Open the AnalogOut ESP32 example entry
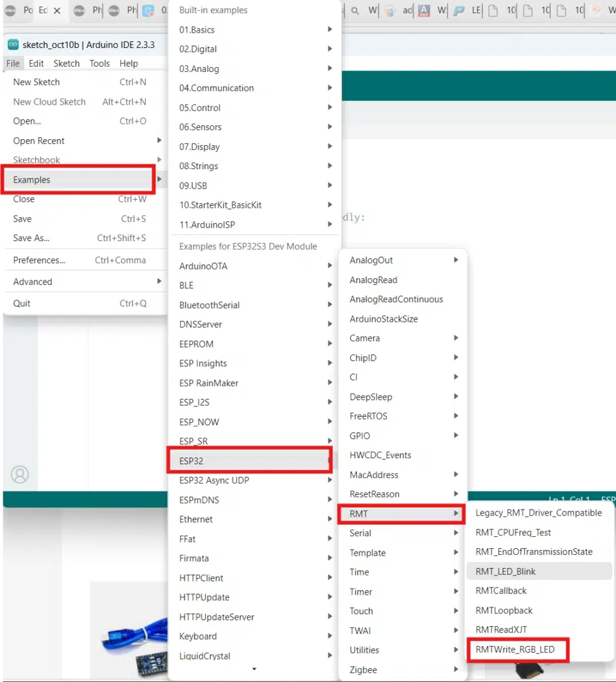Screen dimensions: 616x682 coord(403,260)
